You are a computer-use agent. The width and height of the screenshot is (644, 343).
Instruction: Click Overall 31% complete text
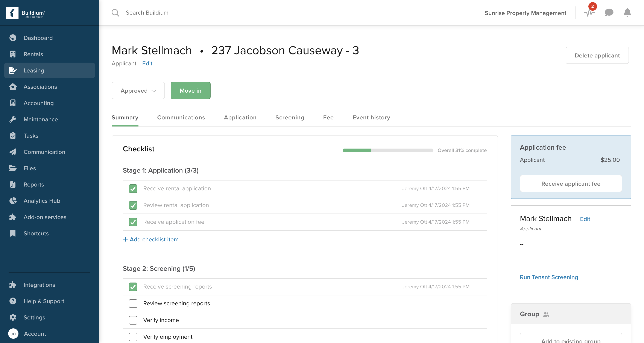coord(462,150)
